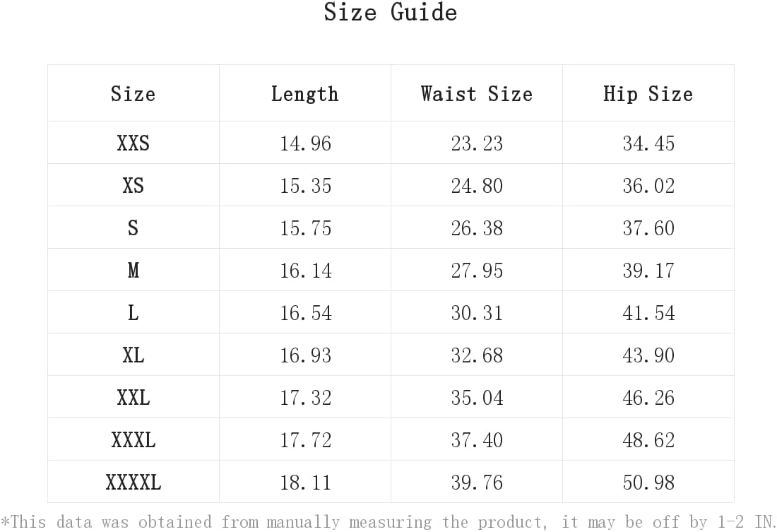The width and height of the screenshot is (777, 532).
Task: Click the measurement disclaimer footnote
Action: [389, 521]
